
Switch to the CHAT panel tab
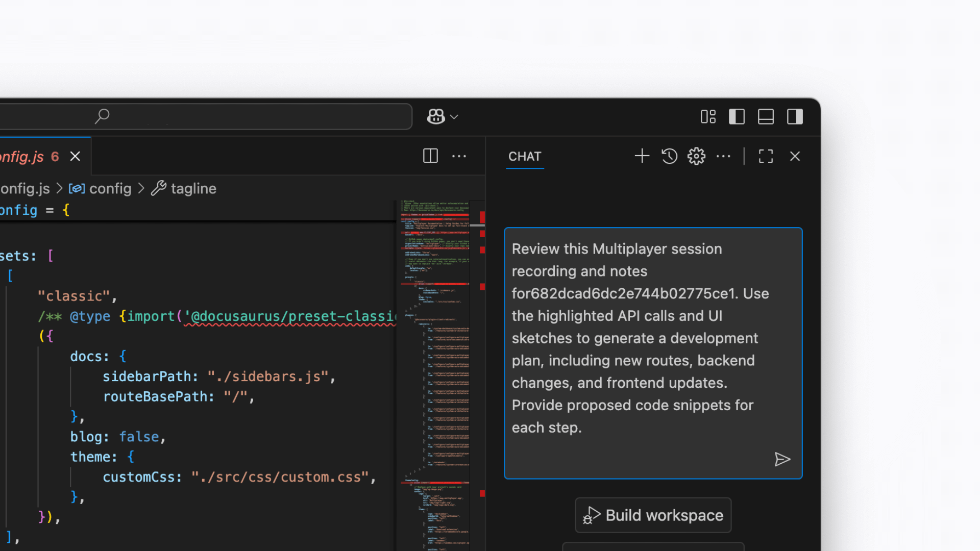pyautogui.click(x=525, y=156)
